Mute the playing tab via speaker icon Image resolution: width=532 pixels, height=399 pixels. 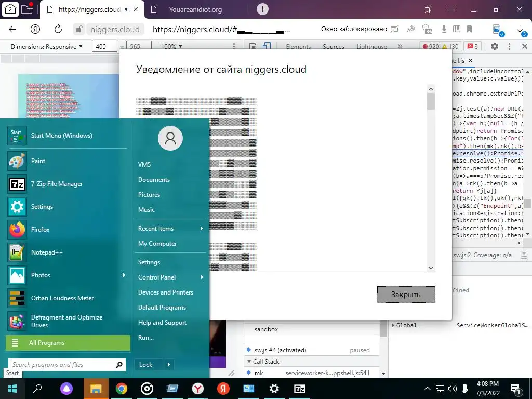pyautogui.click(x=127, y=9)
